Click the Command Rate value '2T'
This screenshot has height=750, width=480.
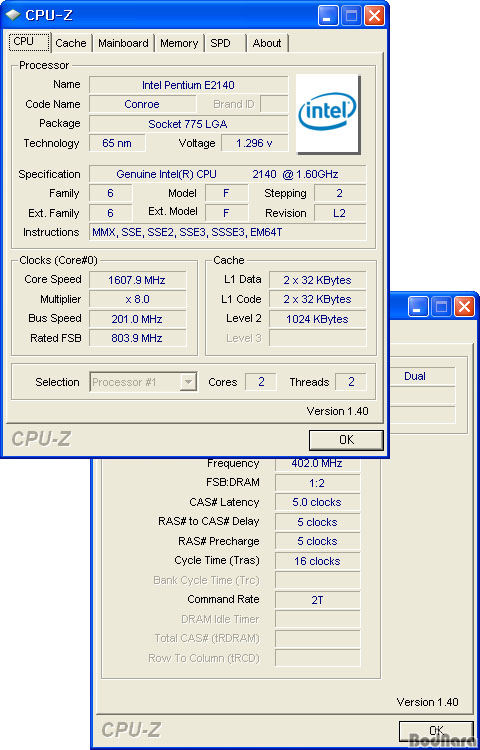pyautogui.click(x=317, y=600)
